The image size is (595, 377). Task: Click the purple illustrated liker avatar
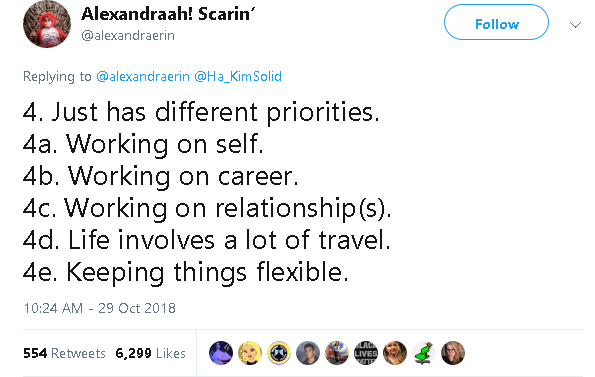pos(221,353)
